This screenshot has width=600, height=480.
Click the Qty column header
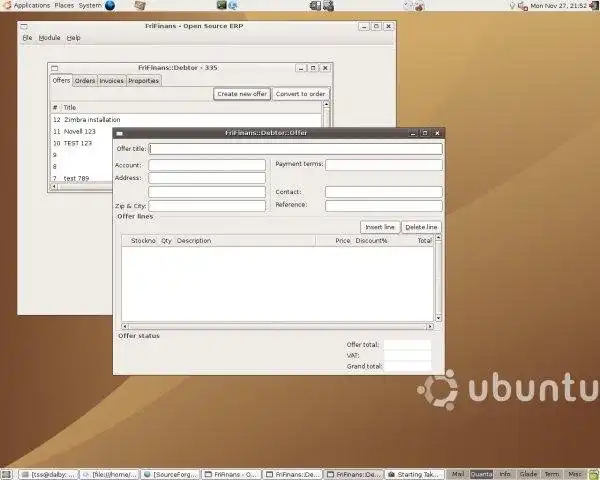[166, 241]
